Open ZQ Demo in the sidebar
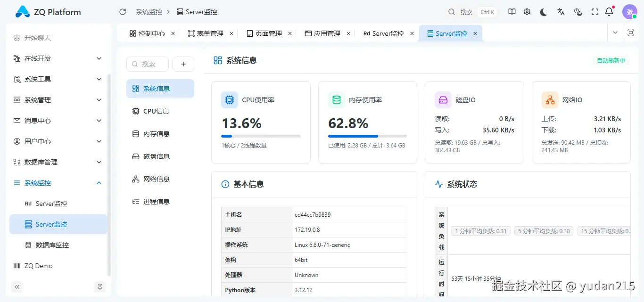The image size is (644, 302). tap(58, 266)
